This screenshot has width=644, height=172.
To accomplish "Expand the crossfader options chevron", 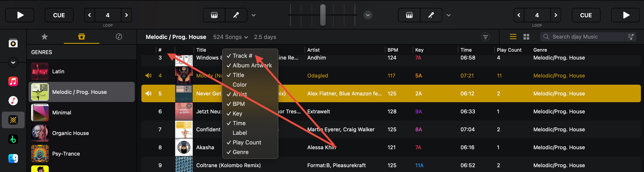I will 368,15.
